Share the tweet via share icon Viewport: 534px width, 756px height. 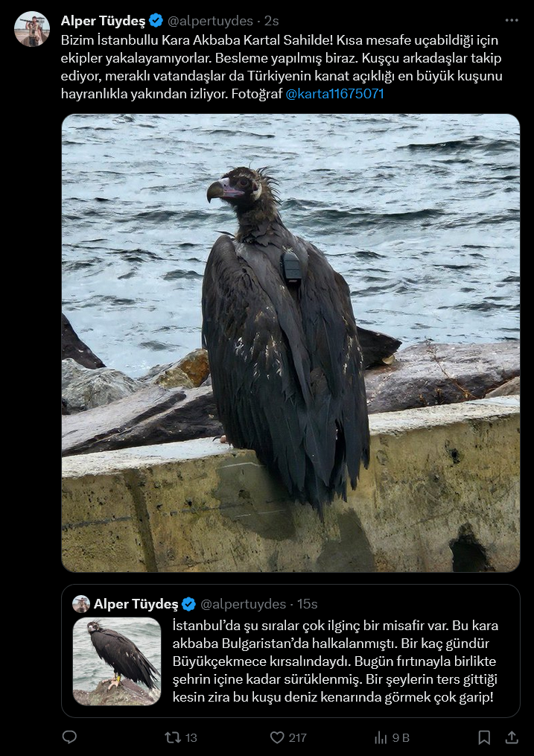click(x=512, y=737)
